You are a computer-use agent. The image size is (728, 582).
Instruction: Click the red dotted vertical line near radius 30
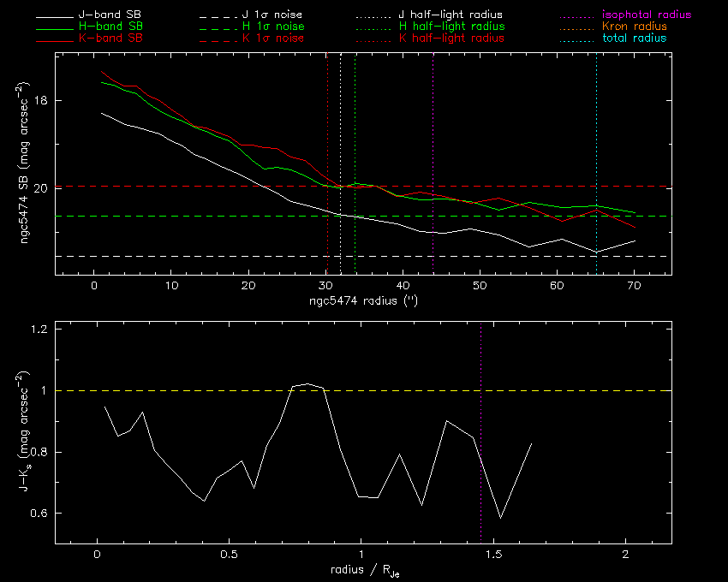coord(327,128)
